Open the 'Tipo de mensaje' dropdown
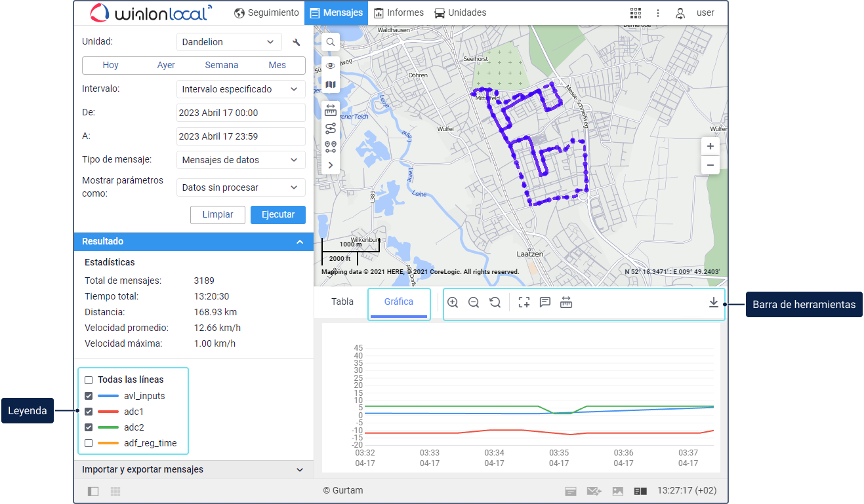This screenshot has width=864, height=504. click(x=241, y=160)
